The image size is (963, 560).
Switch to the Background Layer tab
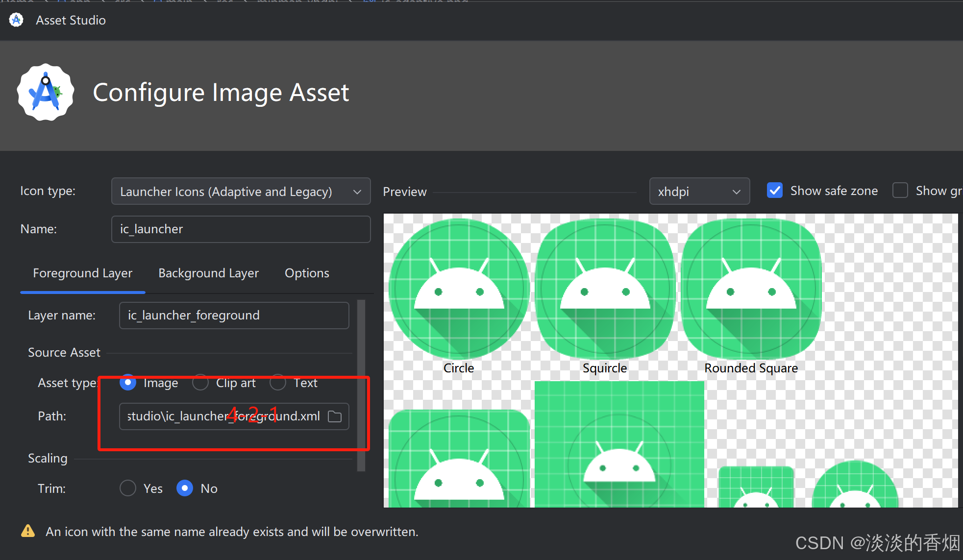(209, 273)
